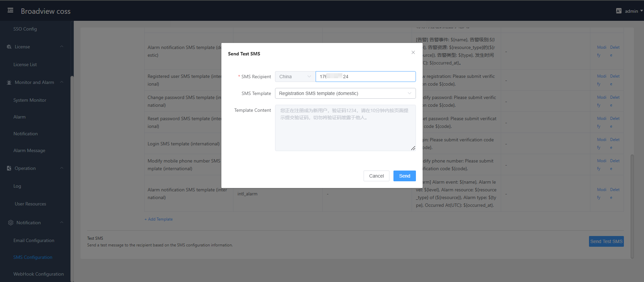Modify the international Alarm notification template
644x282 pixels.
click(x=601, y=193)
